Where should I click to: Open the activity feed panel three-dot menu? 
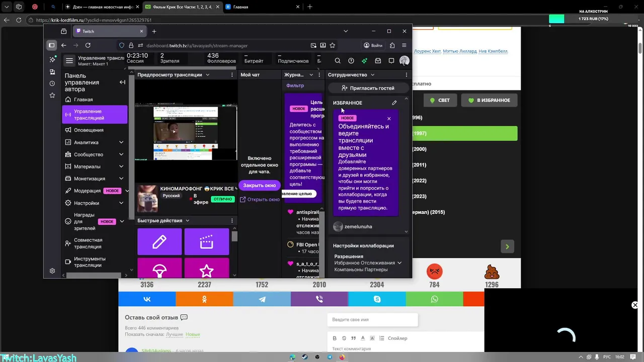click(319, 74)
